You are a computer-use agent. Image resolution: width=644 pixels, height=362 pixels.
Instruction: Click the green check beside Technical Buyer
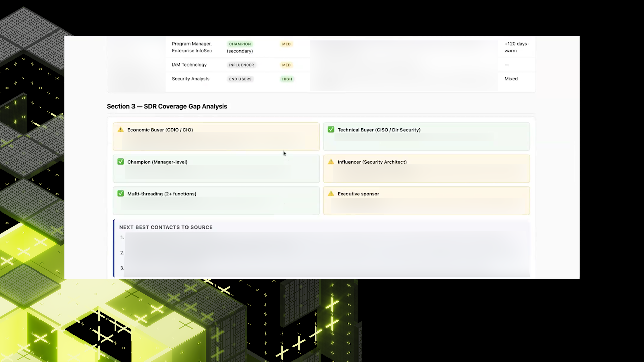click(331, 130)
